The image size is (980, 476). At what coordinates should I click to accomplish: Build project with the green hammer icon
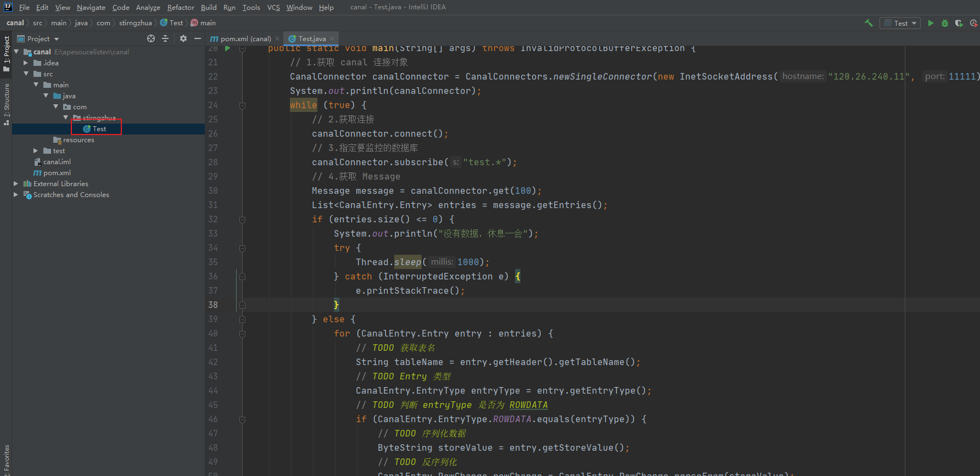[869, 23]
